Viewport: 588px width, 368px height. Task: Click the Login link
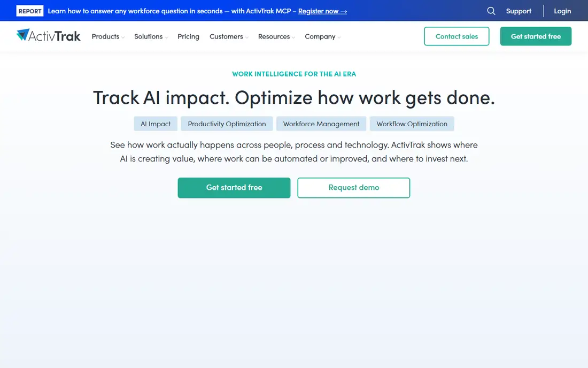(x=562, y=11)
